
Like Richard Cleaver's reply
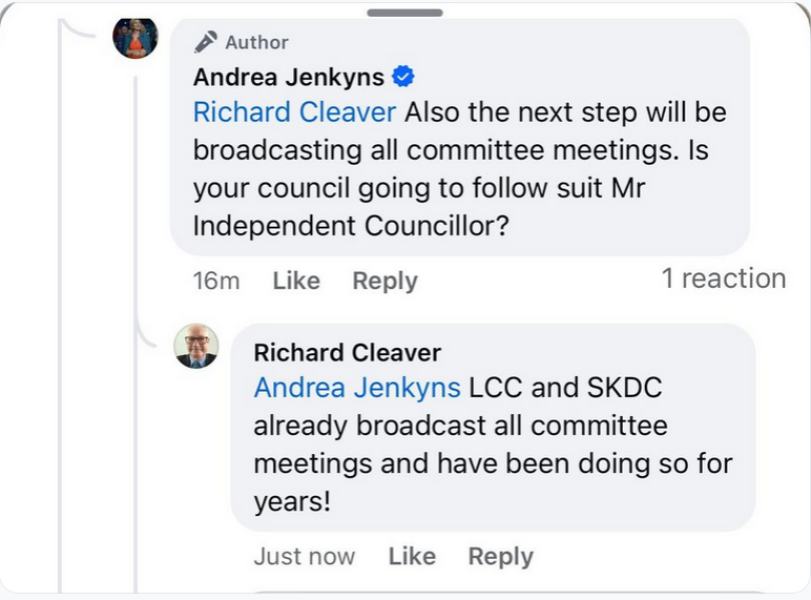[412, 556]
